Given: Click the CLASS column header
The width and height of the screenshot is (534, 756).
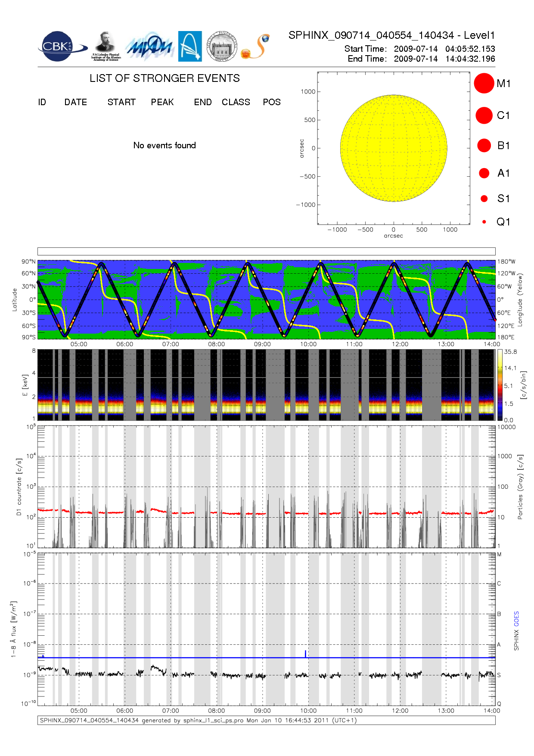Looking at the screenshot, I should pos(236,102).
